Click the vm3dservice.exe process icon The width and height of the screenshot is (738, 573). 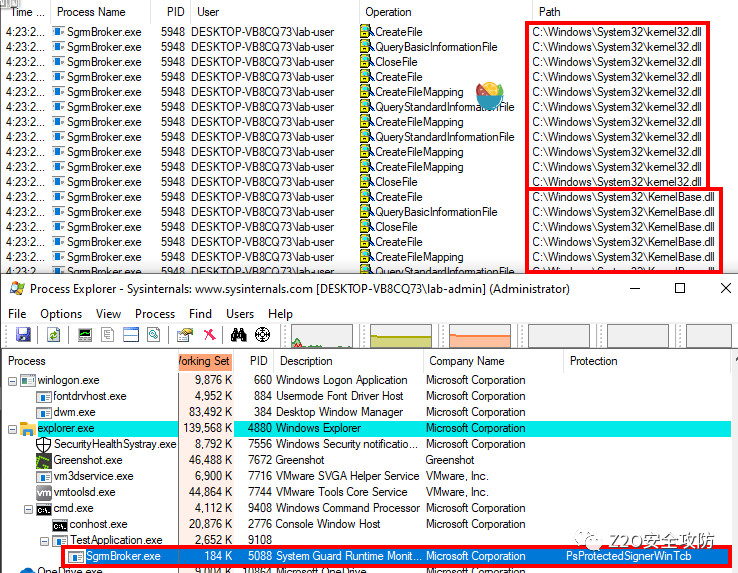[44, 476]
